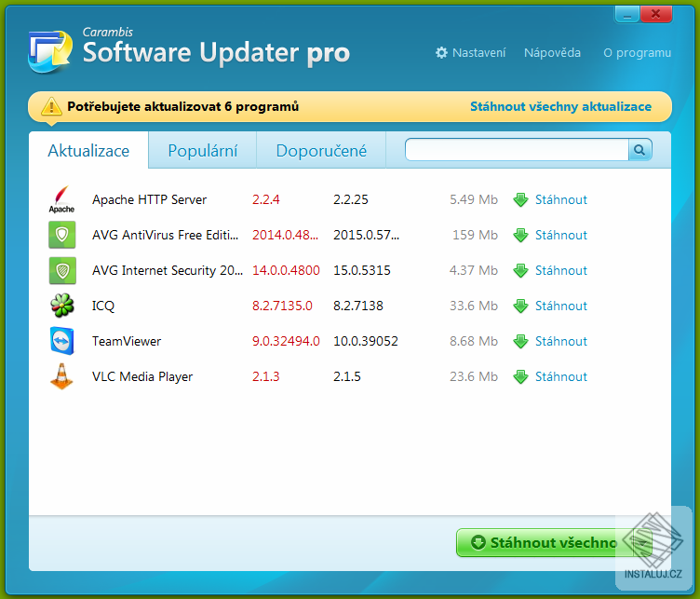Select the AVG Internet Security 20... name
This screenshot has width=700, height=599.
[x=168, y=270]
